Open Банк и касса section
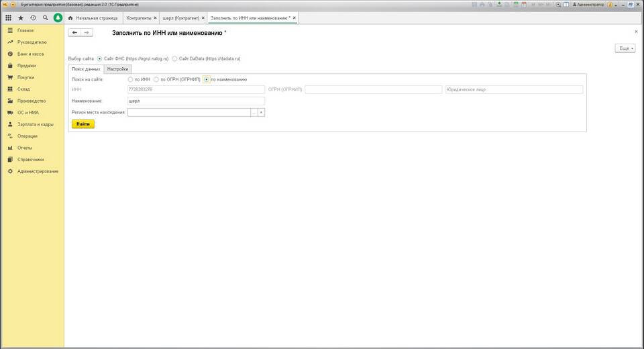This screenshot has width=644, height=349. click(x=32, y=54)
